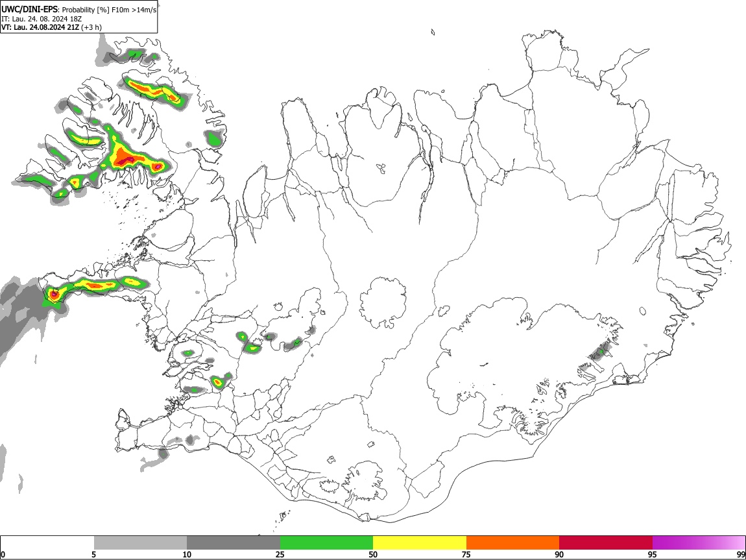Click the 'UWC/DINI-EPS' title text

(x=29, y=9)
